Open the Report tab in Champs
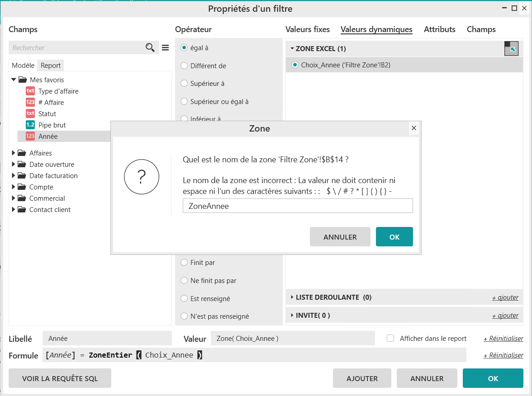Screen dimensions: 532x396 [51, 66]
